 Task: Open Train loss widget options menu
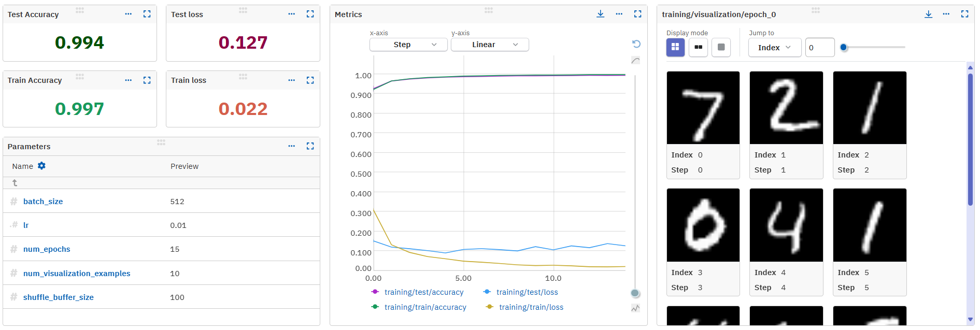coord(291,80)
